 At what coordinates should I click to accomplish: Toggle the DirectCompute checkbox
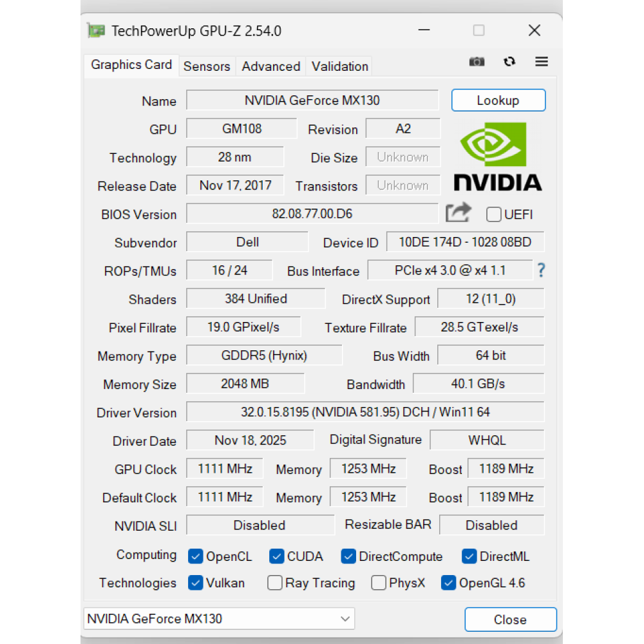point(348,556)
